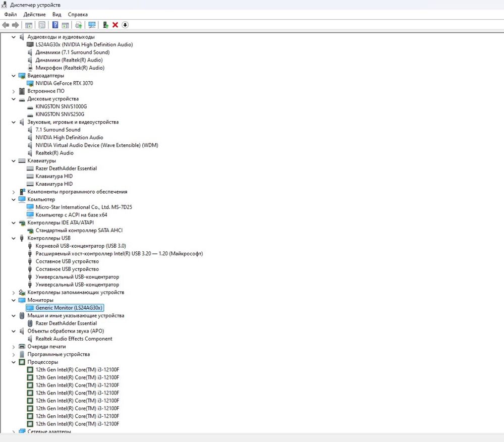
Task: Select Корневой USB-концентратор (USB 3.0)
Action: [x=81, y=246]
